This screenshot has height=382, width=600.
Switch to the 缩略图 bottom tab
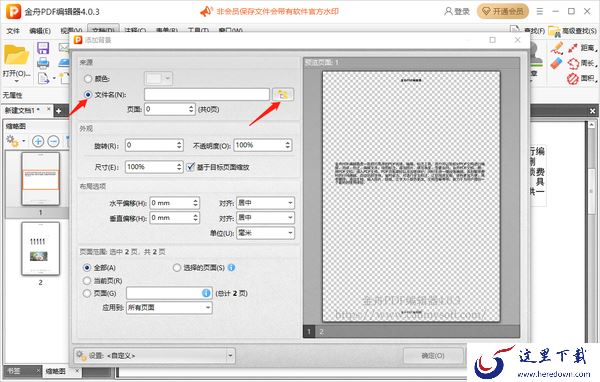click(55, 371)
